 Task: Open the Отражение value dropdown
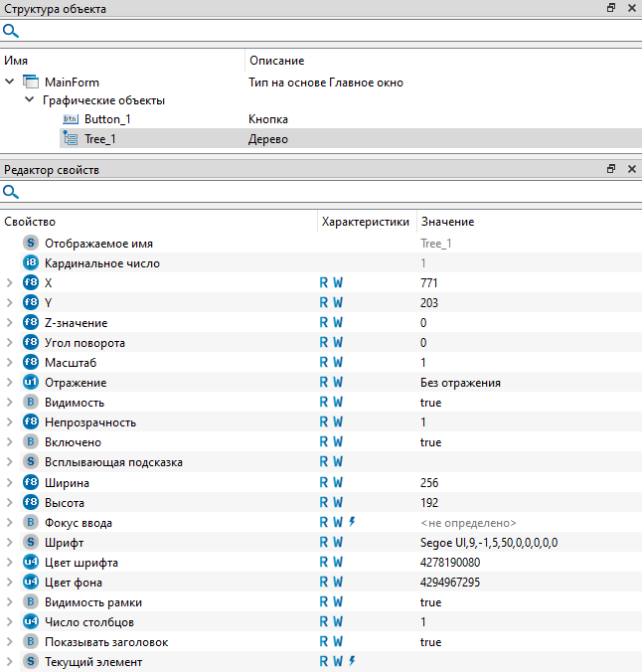460,383
